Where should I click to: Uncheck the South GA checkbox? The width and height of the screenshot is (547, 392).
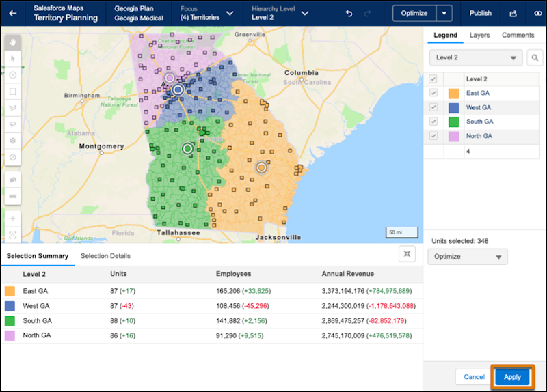point(433,122)
